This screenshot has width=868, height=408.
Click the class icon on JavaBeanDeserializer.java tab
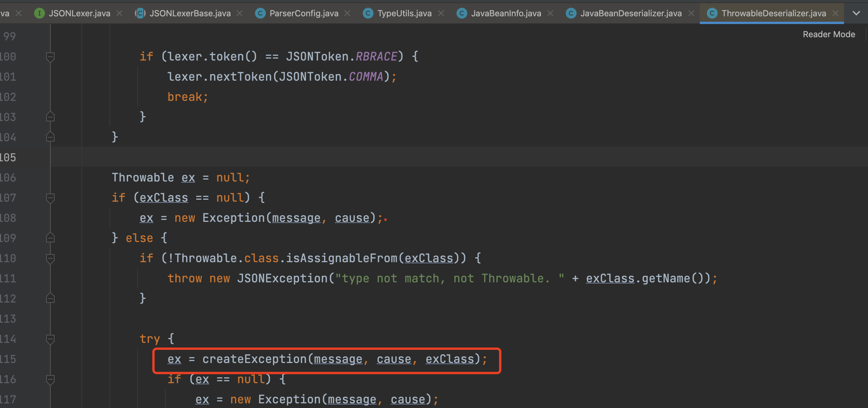(x=571, y=13)
